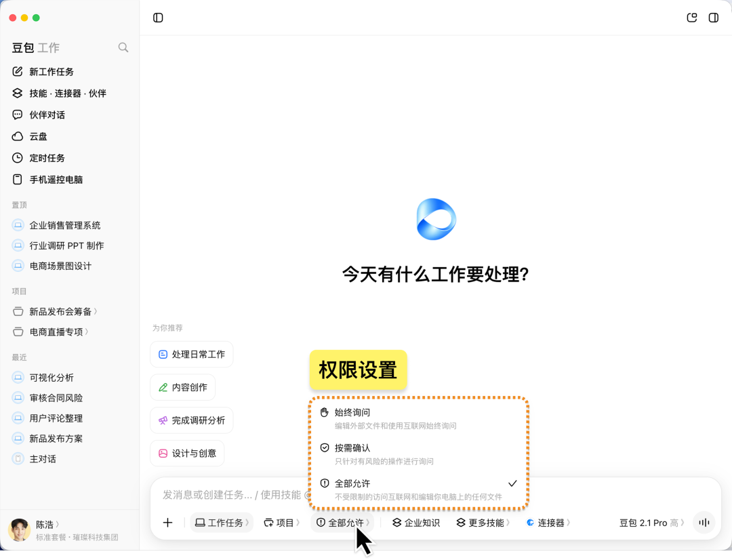The image size is (732, 560).
Task: Open recent item 审核合同风险
Action: click(x=70, y=397)
